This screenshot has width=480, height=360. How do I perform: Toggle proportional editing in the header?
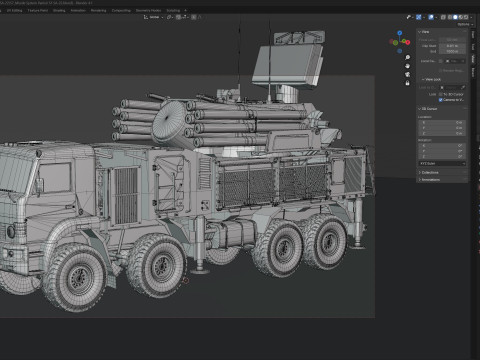pyautogui.click(x=194, y=17)
